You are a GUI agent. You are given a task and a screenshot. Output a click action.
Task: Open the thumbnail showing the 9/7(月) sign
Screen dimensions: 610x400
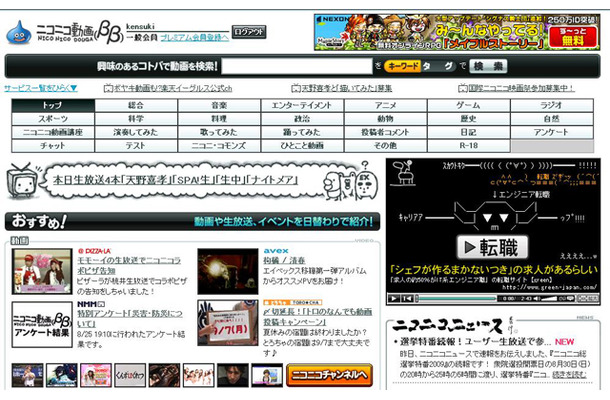(x=228, y=323)
